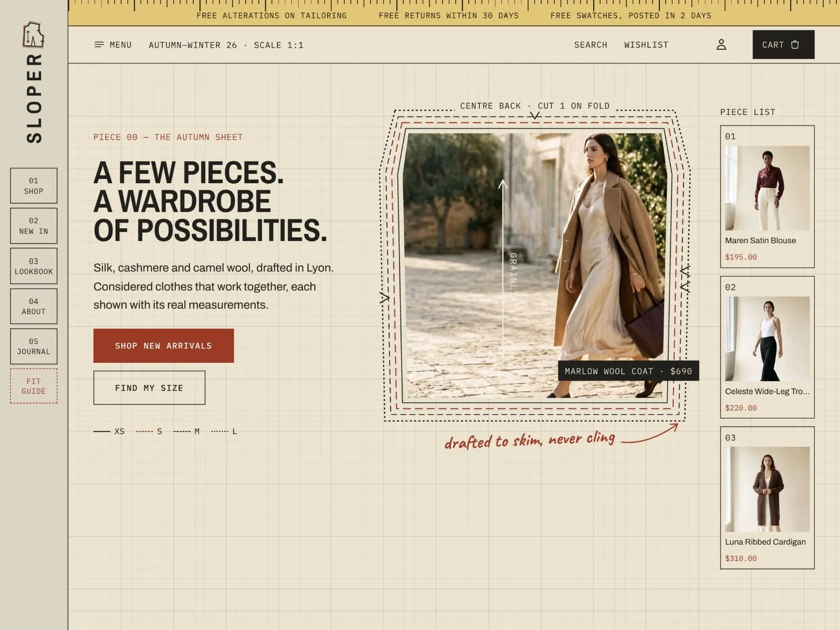
Task: Click the hero photo of camel coat
Action: tap(534, 265)
